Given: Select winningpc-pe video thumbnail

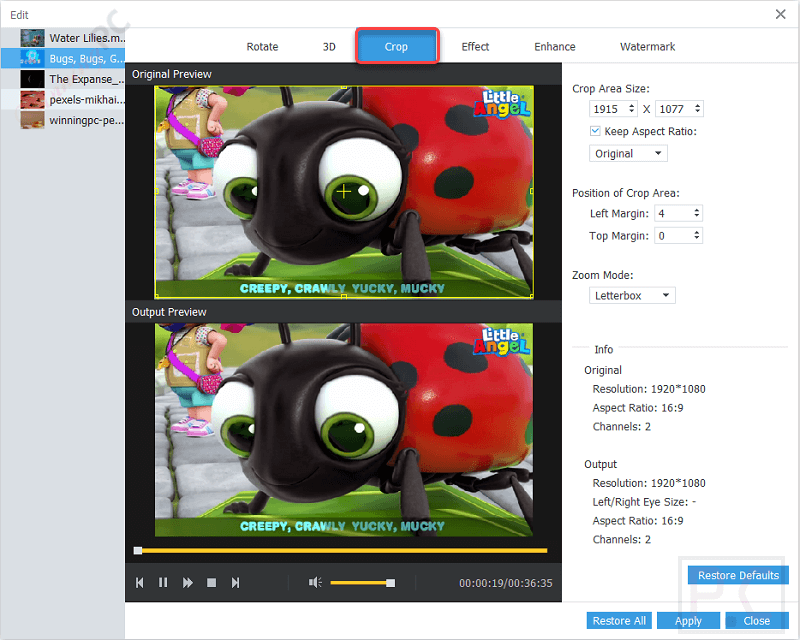Looking at the screenshot, I should (x=33, y=120).
